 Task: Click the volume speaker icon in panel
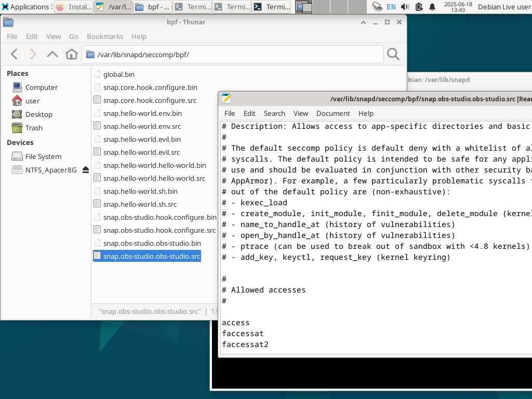[x=405, y=7]
